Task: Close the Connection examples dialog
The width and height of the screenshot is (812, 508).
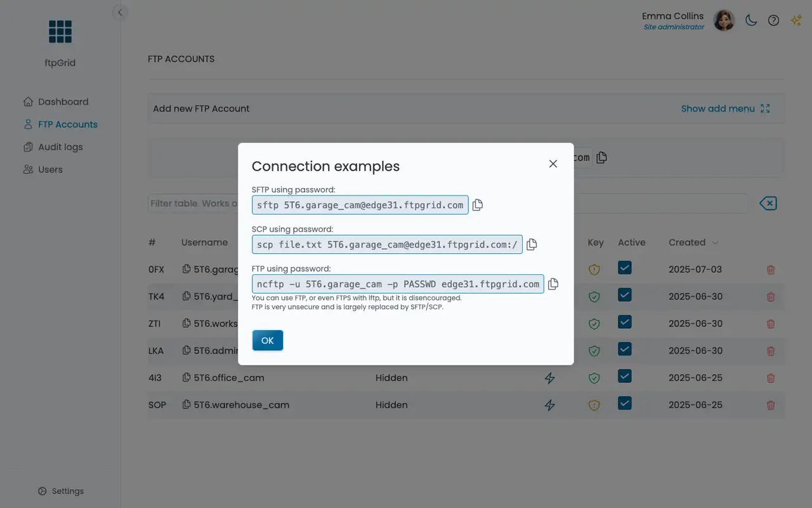Action: pyautogui.click(x=553, y=164)
